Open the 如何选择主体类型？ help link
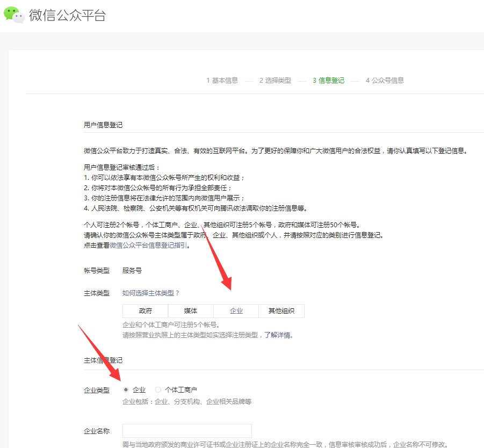 (x=151, y=293)
